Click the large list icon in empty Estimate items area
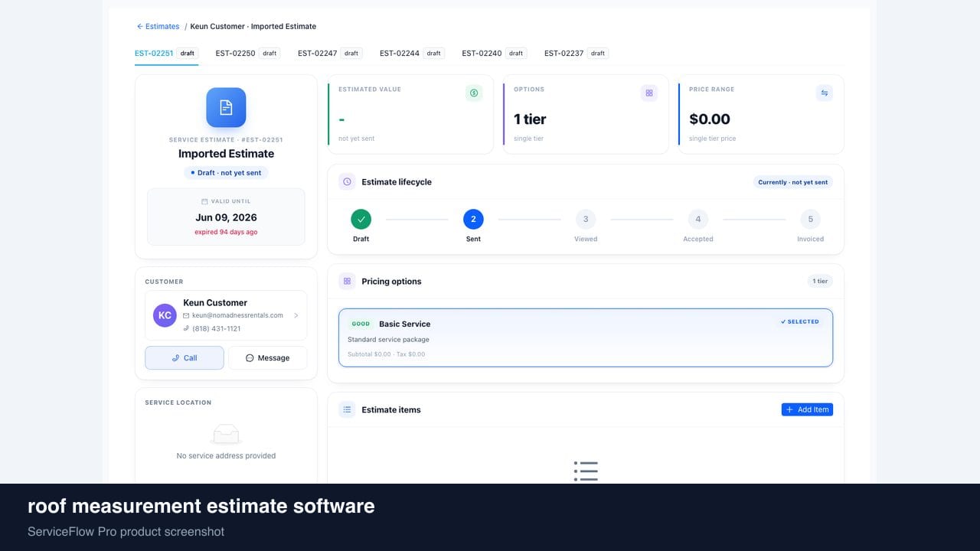 point(586,471)
